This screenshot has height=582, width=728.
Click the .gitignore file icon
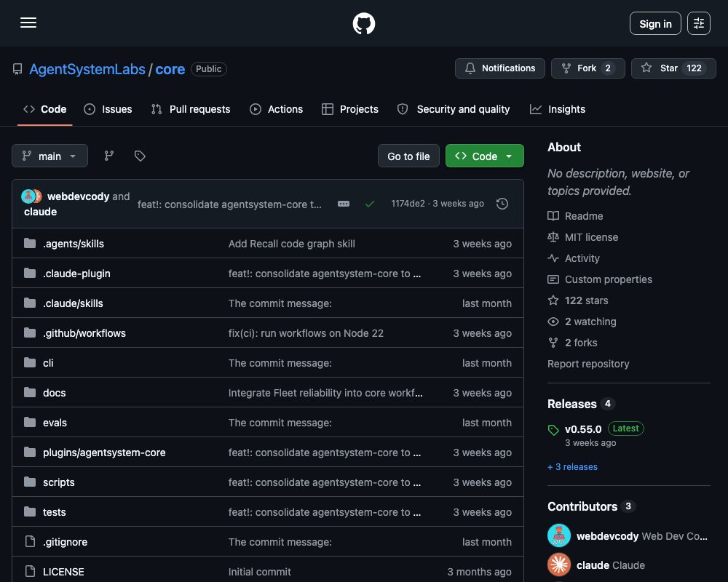pos(30,541)
